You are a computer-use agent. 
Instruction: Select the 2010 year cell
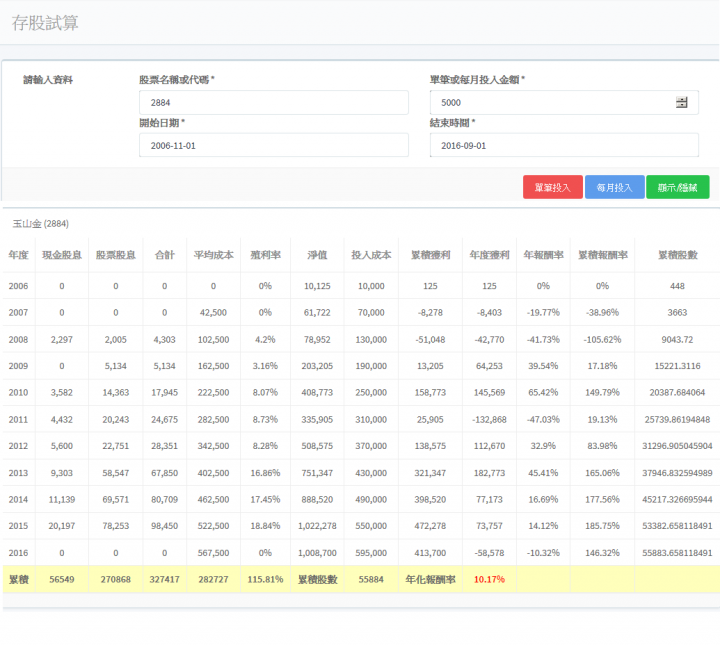[x=18, y=393]
